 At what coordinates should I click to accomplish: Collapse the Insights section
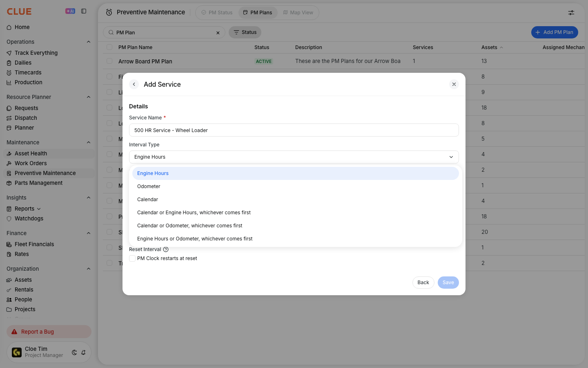(89, 197)
